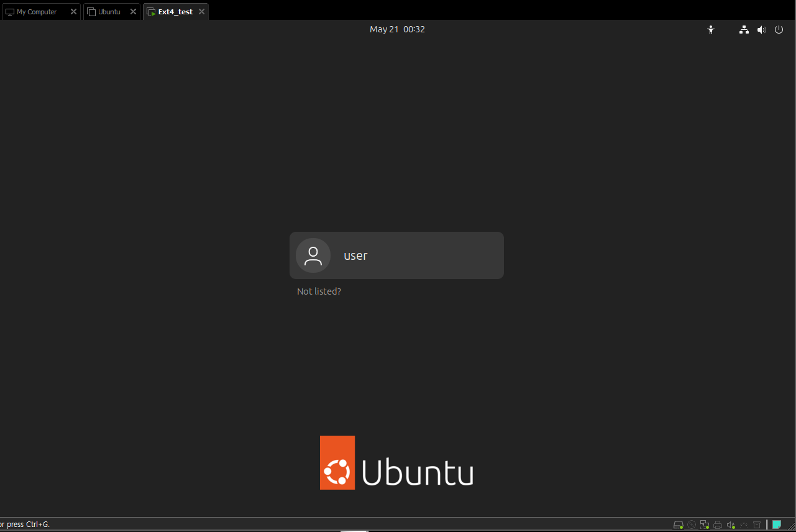Click the volume speaker icon in top bar
This screenshot has width=796, height=532.
click(x=761, y=29)
